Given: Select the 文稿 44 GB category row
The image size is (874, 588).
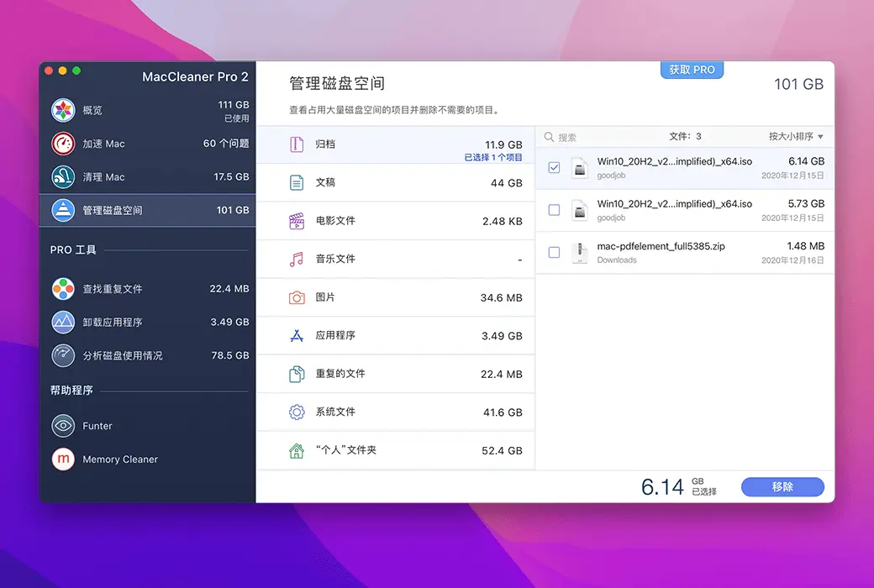Looking at the screenshot, I should click(396, 183).
